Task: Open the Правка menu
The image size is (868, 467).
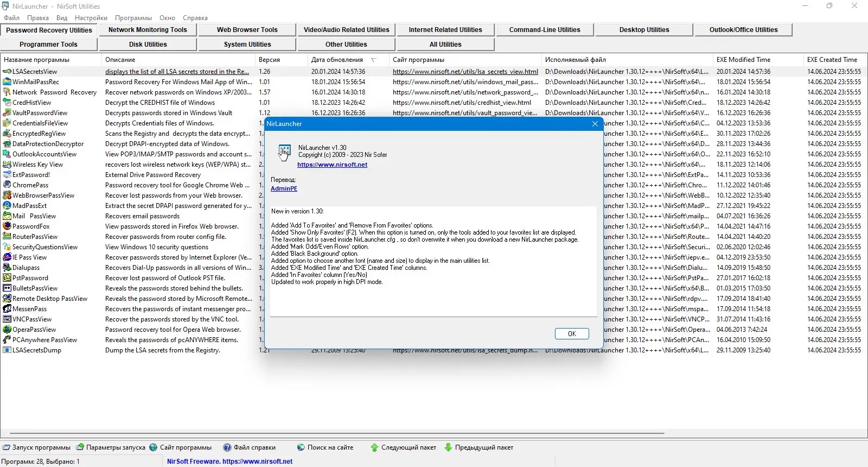Action: (38, 18)
